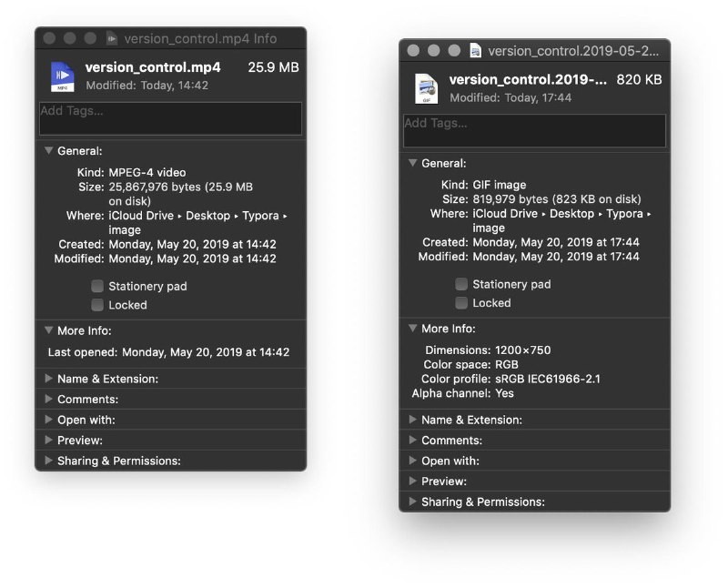The height and width of the screenshot is (588, 728).
Task: Enable Stationery pad for version_control.mp4
Action: coord(97,286)
